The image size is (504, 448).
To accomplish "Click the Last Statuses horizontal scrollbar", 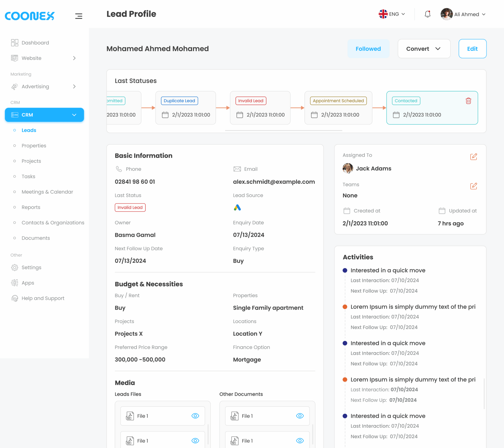I will [x=283, y=131].
